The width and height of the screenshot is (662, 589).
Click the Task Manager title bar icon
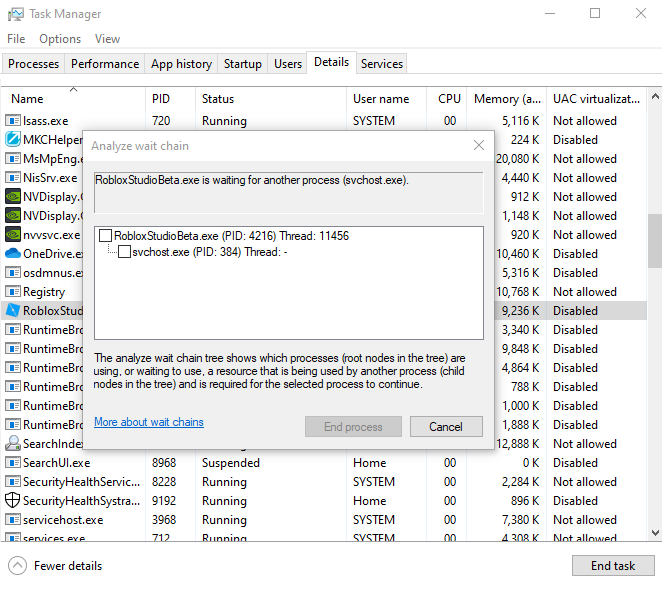(x=16, y=14)
